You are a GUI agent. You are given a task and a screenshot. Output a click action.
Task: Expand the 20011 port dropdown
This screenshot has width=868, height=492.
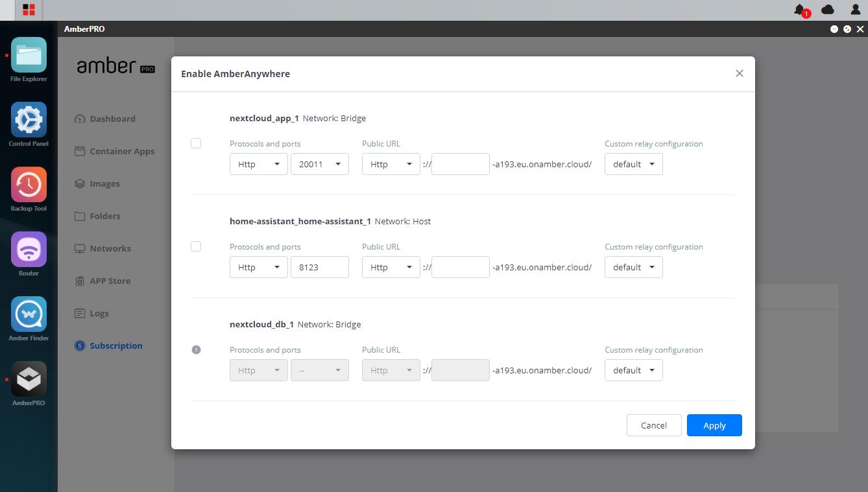coord(320,164)
